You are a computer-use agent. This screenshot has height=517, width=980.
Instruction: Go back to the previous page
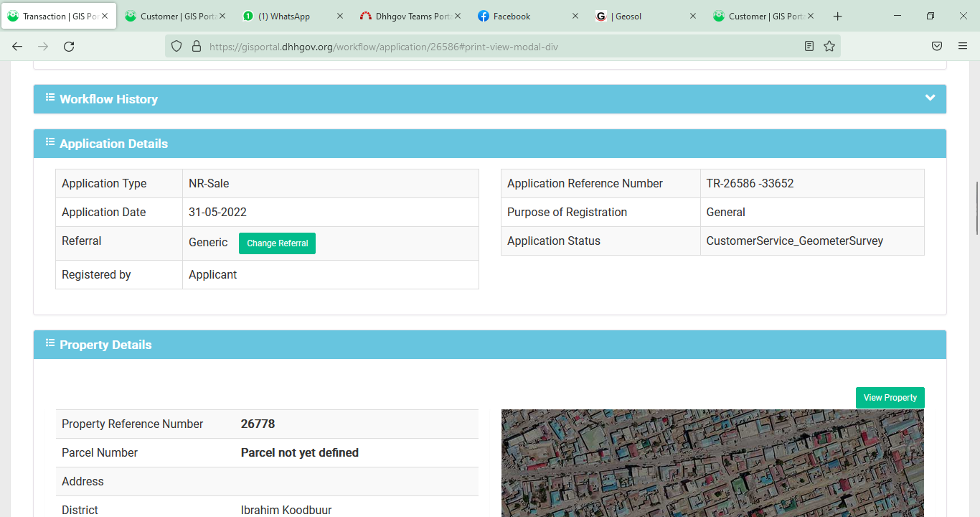17,46
